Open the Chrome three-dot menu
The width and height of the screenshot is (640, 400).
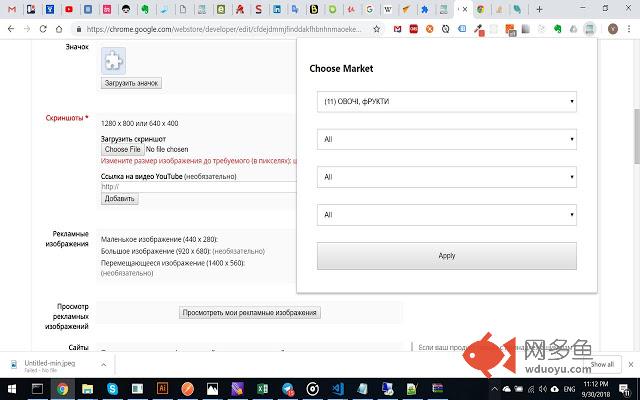(629, 29)
